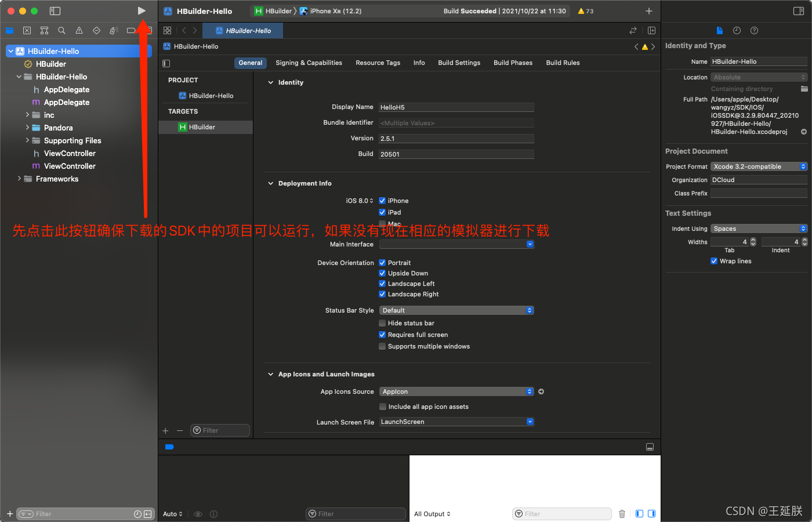Toggle the Landscape Right checkbox
The image size is (812, 522).
click(x=382, y=294)
